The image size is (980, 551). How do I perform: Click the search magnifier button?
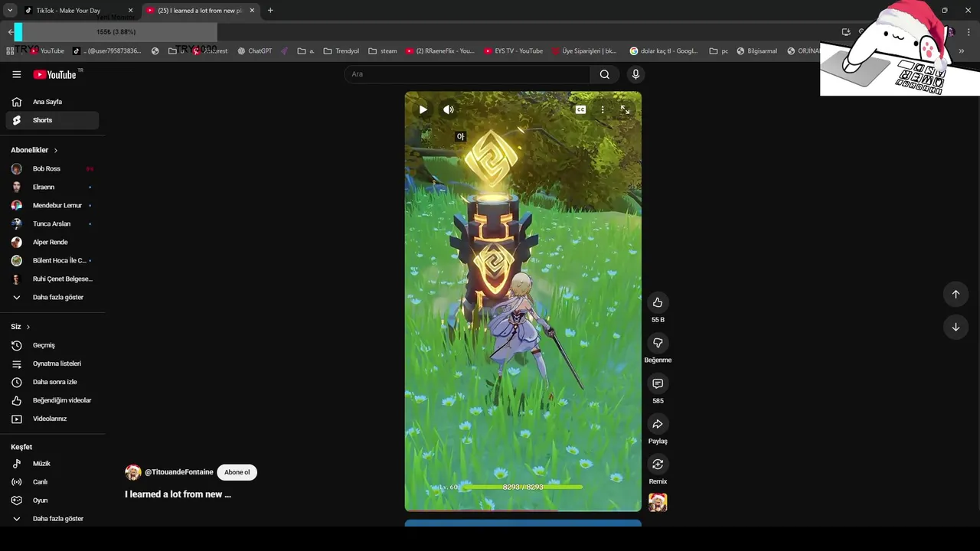(605, 74)
